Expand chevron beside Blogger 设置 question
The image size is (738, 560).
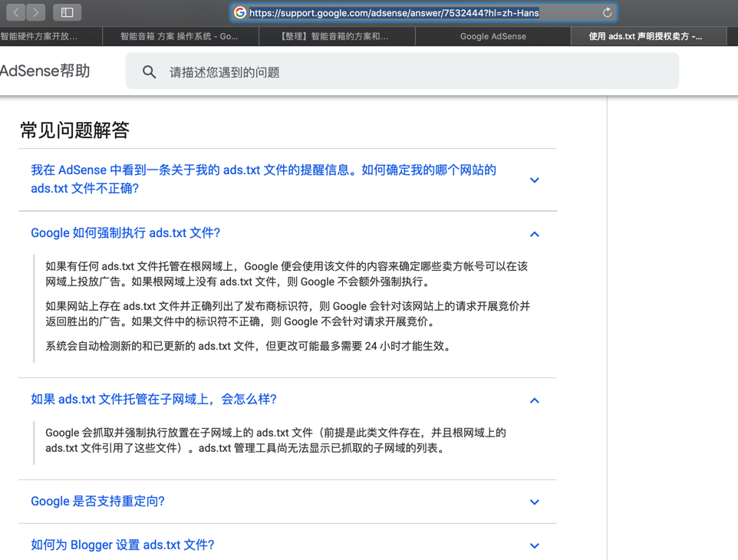(x=534, y=546)
